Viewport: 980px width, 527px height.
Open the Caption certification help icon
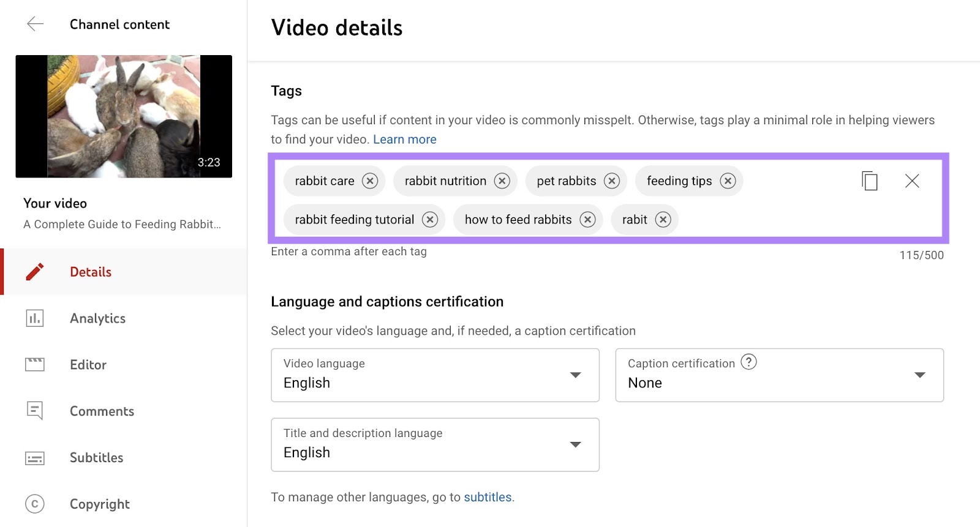[x=748, y=362]
